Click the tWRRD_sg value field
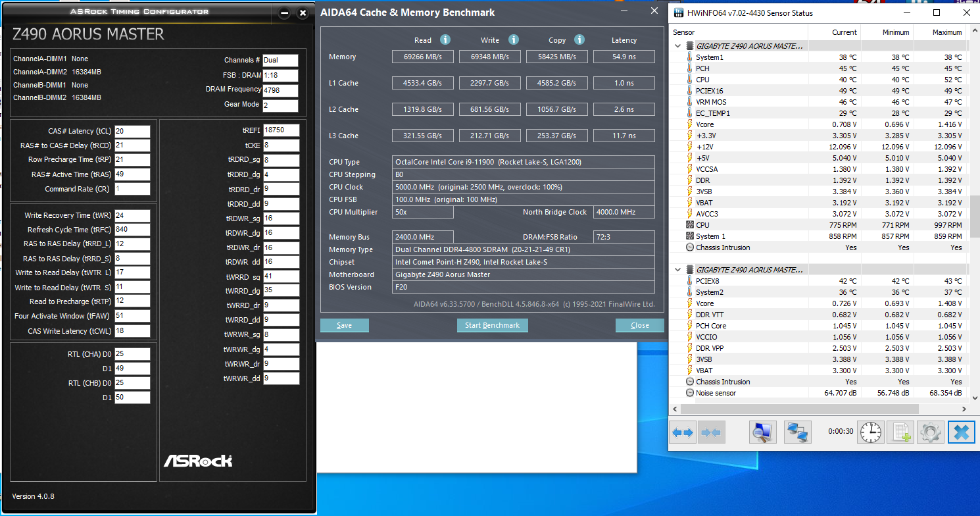 tap(281, 276)
